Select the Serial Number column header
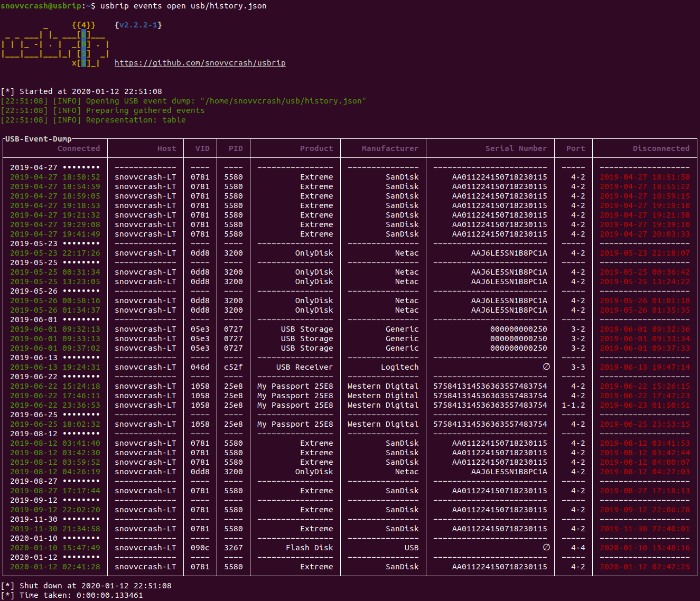This screenshot has height=601, width=700. tap(516, 148)
